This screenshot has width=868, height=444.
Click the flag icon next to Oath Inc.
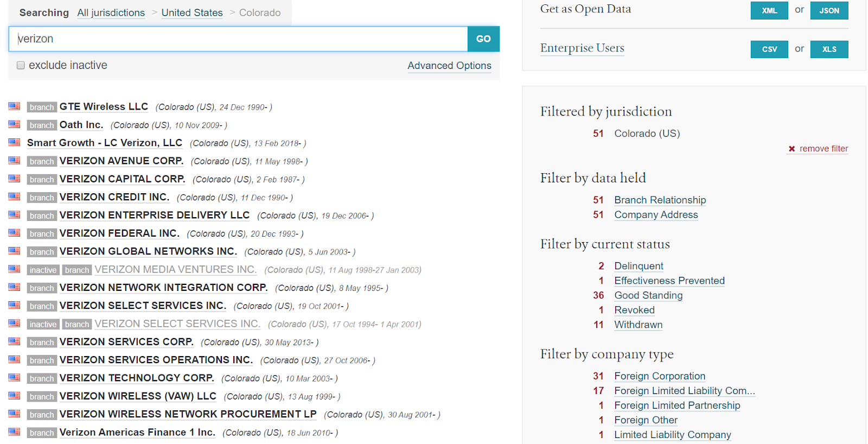tap(14, 124)
